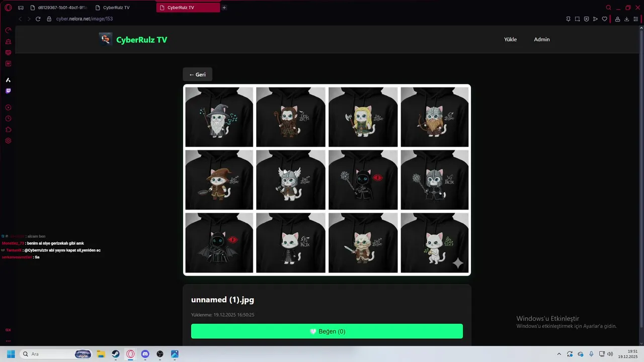Open GX Control speedometer in sidebar

pyautogui.click(x=8, y=31)
